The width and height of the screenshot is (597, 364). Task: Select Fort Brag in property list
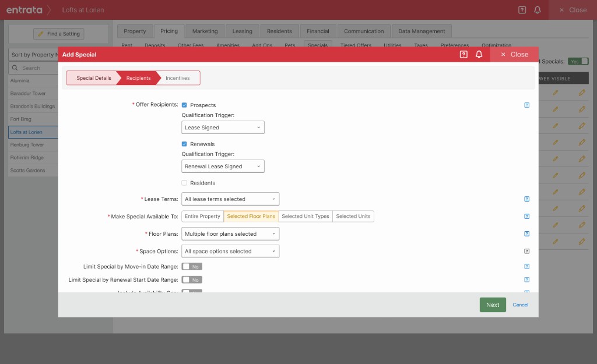click(33, 119)
